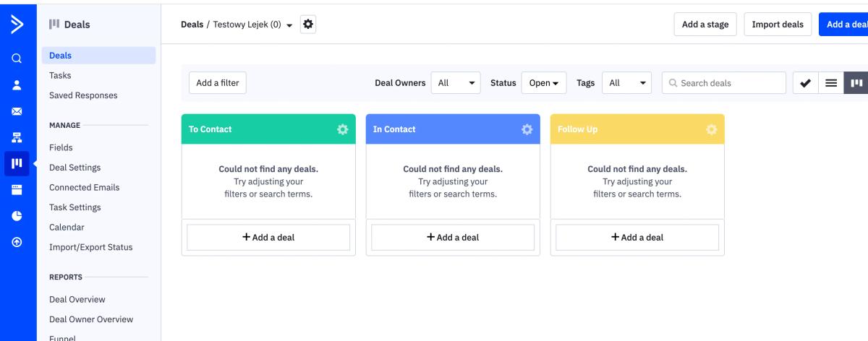This screenshot has height=341, width=868.
Task: Select the Deals pipeline icon in rail
Action: coord(16,163)
